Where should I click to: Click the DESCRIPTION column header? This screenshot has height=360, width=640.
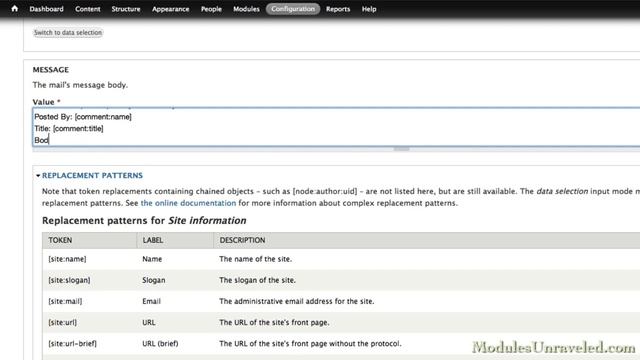[x=242, y=240]
